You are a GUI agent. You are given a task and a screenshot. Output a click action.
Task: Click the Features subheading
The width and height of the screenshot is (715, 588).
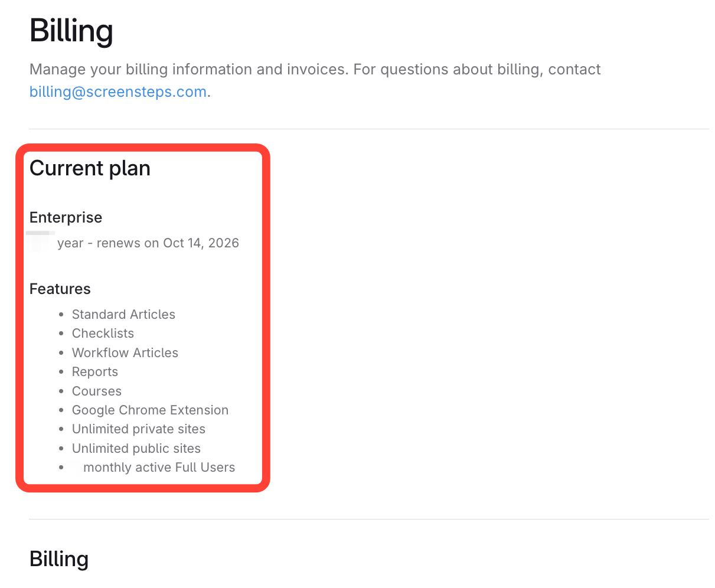point(60,289)
